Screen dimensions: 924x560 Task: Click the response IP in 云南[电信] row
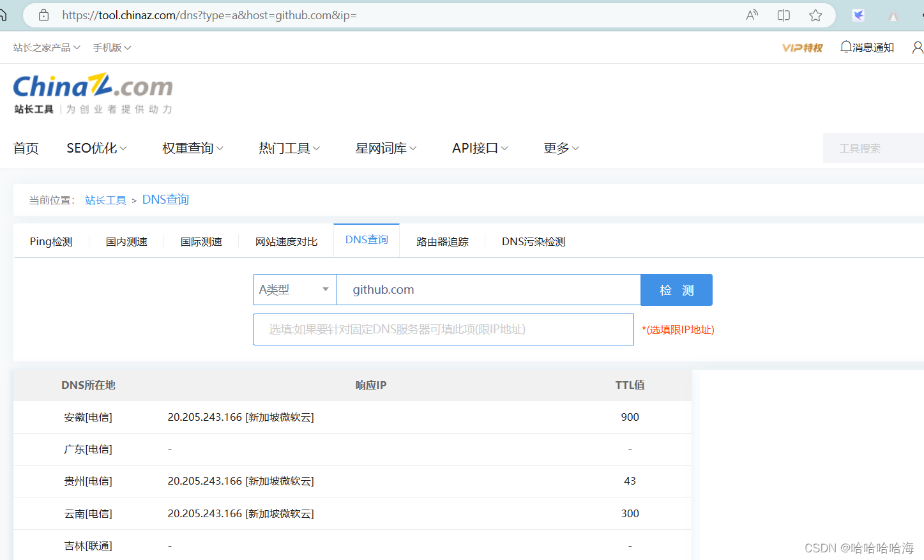(x=241, y=513)
